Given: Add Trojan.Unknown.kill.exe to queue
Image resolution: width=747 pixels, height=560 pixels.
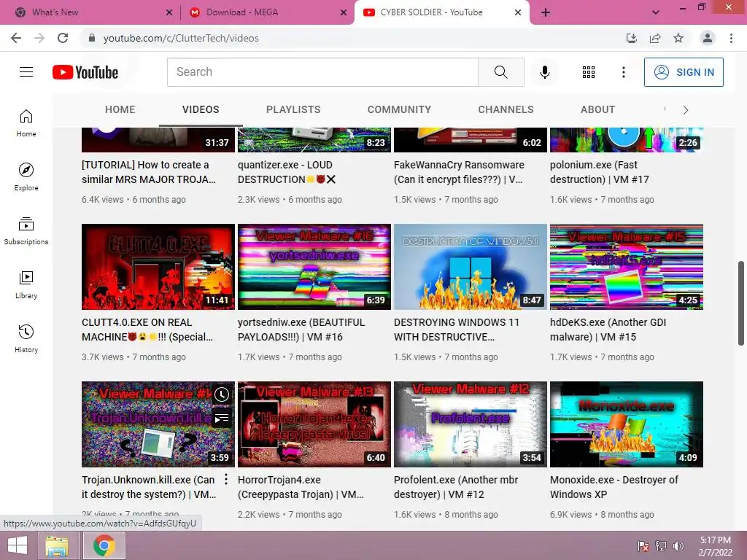Looking at the screenshot, I should (222, 419).
